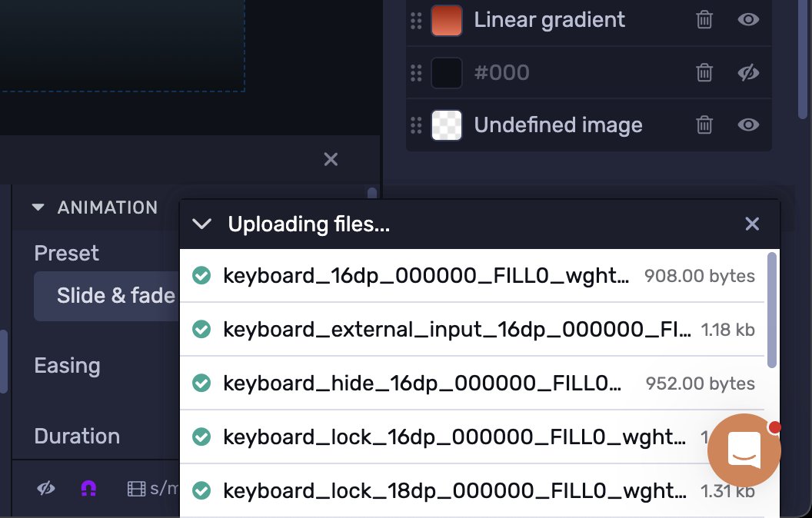
Task: Open the Linear gradient color swatch
Action: pos(447,20)
